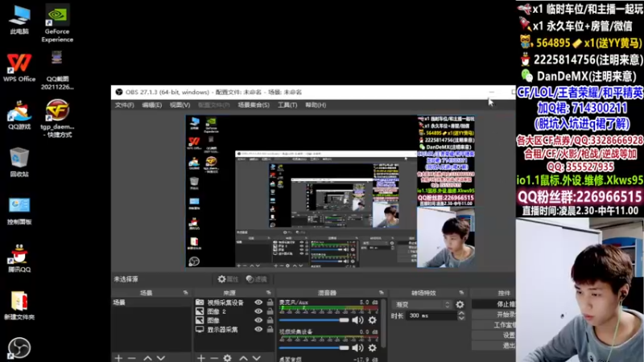Select the OBS Studio desktop icon
The image size is (644, 362).
(x=19, y=348)
